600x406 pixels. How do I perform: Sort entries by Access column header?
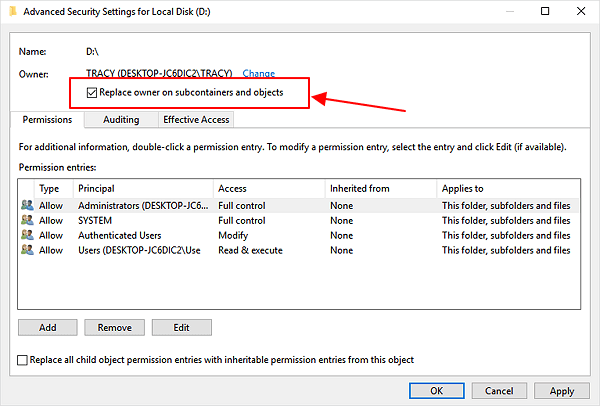(268, 188)
